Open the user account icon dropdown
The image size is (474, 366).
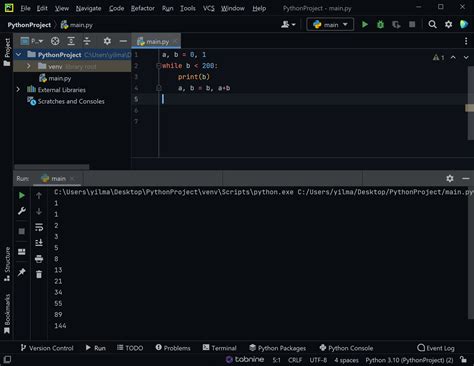tap(288, 25)
